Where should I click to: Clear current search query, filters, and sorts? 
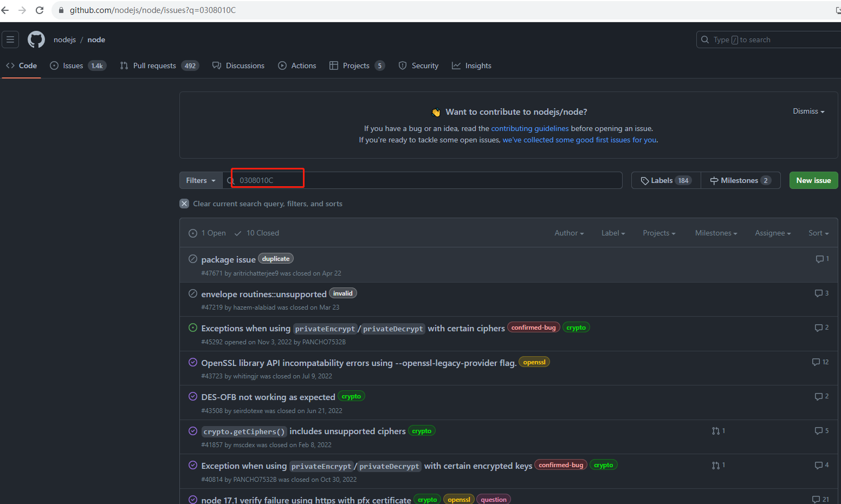tap(261, 204)
